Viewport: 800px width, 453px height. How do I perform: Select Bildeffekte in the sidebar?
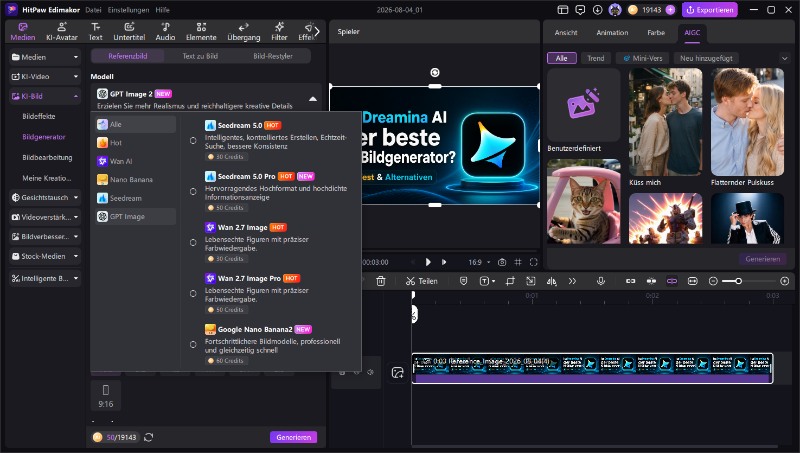click(39, 116)
